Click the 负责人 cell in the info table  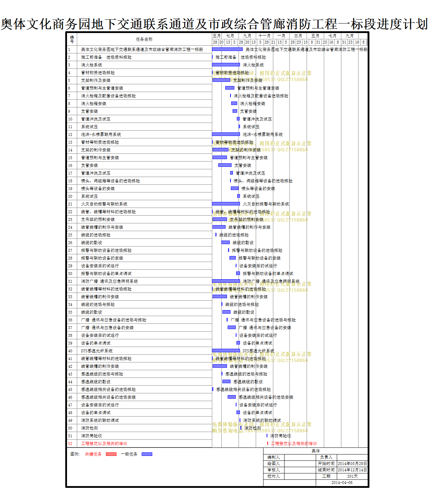[326, 457]
